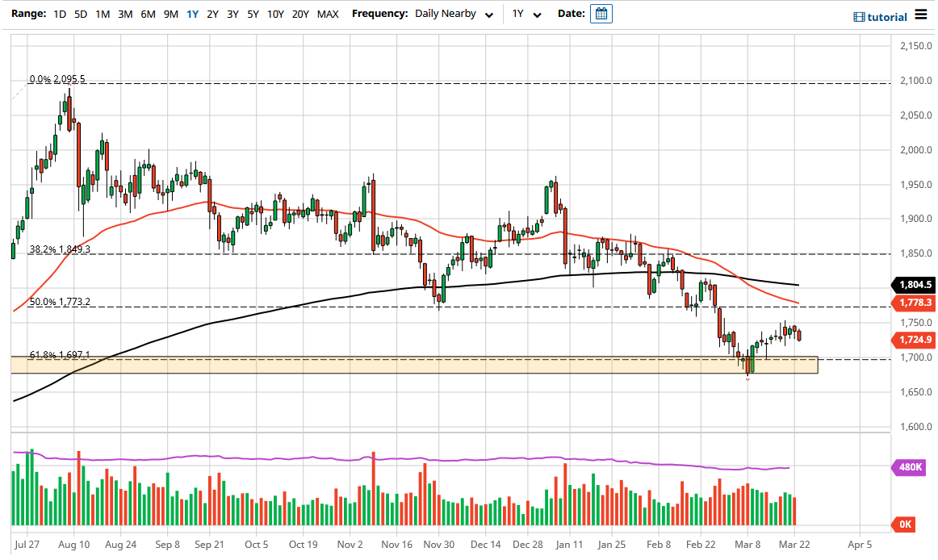Click the tutorial video link
Viewport: 938px width, 560px height.
click(880, 17)
